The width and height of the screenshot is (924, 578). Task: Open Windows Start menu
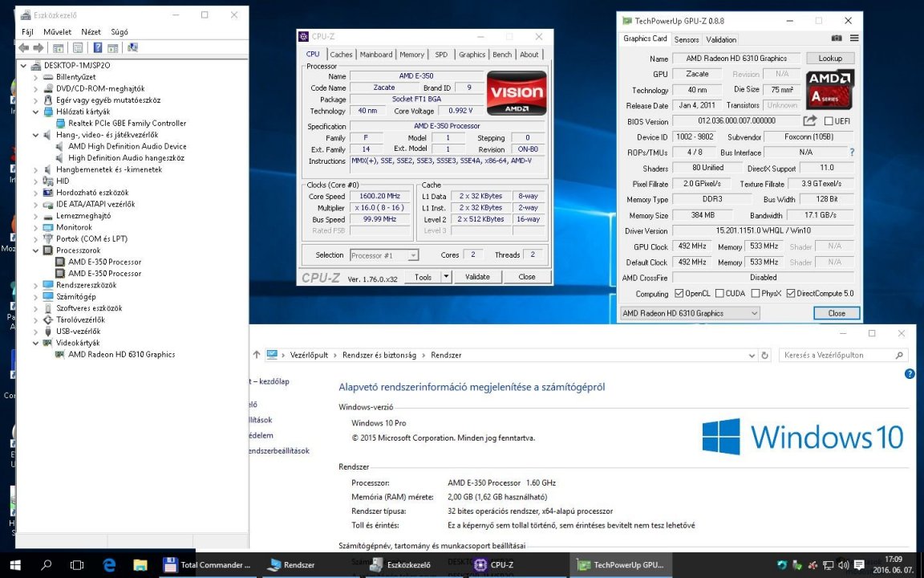pyautogui.click(x=15, y=565)
